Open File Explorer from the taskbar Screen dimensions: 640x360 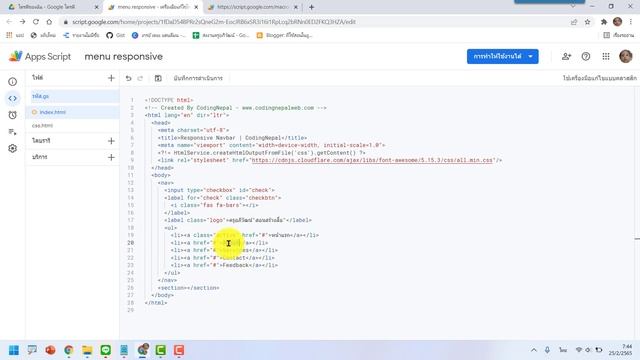point(87,350)
